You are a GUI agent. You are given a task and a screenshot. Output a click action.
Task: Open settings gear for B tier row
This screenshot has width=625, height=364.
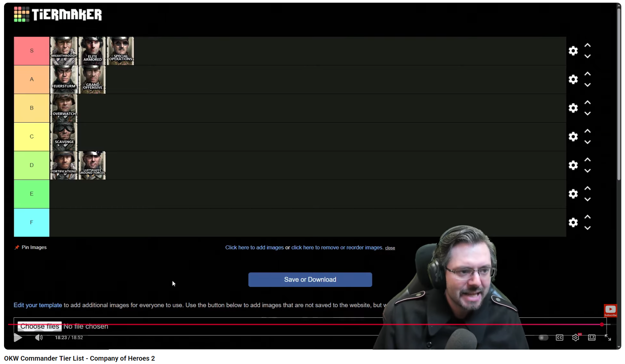click(573, 108)
